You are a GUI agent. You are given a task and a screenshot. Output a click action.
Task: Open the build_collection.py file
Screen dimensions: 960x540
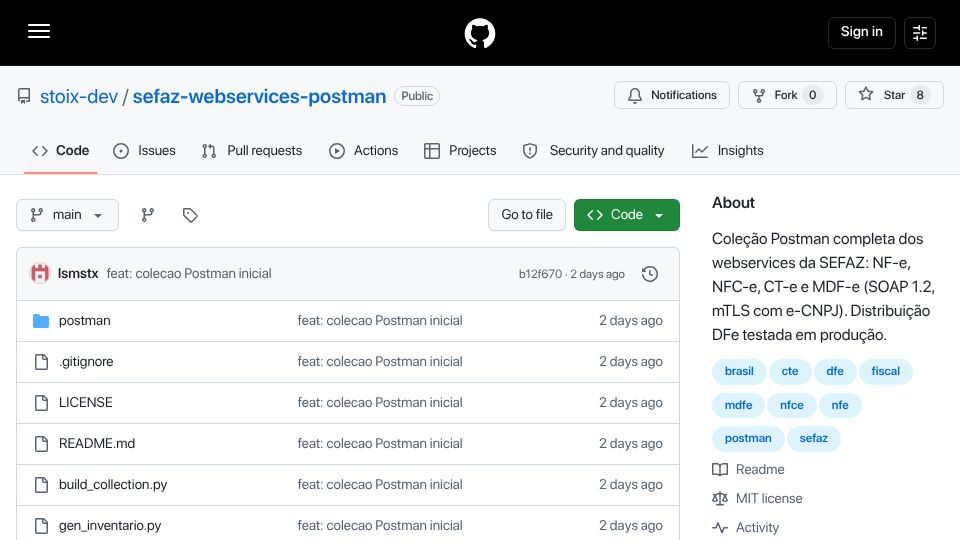(113, 485)
